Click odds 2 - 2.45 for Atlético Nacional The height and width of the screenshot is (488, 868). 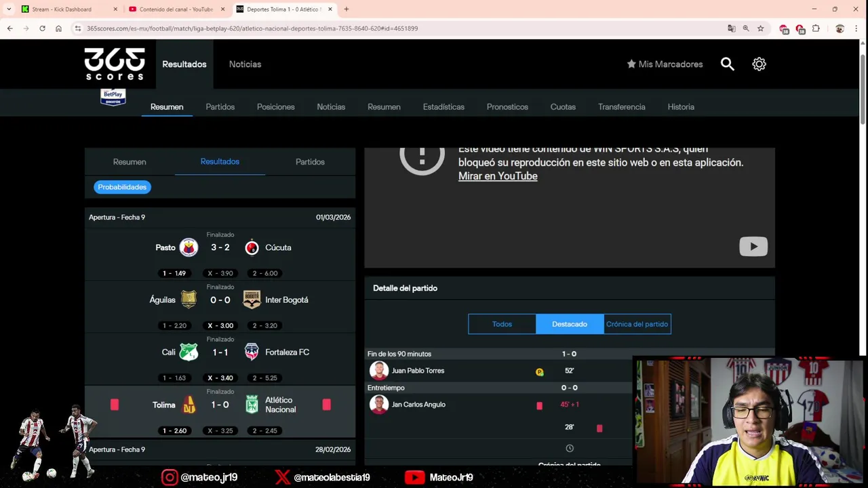264,430
